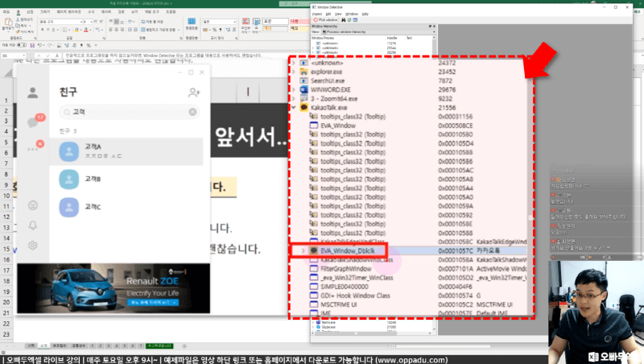Expand the first <unknown> node with handle 24372
The height and width of the screenshot is (364, 644).
[293, 63]
